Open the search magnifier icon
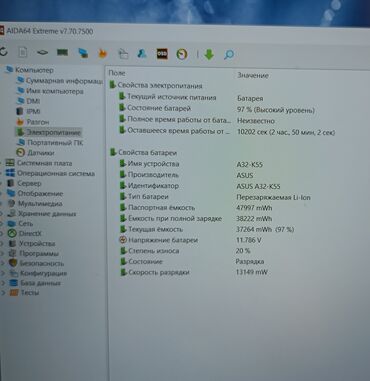 coord(229,54)
